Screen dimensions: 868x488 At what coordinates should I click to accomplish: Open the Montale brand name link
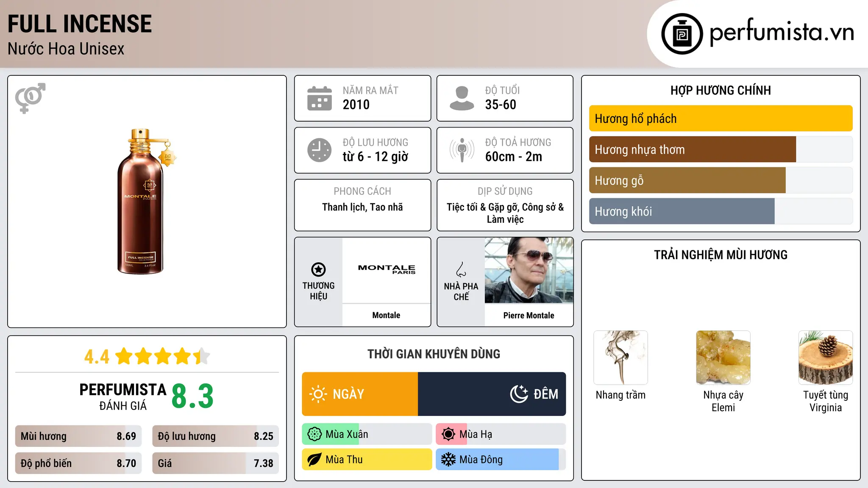[386, 315]
